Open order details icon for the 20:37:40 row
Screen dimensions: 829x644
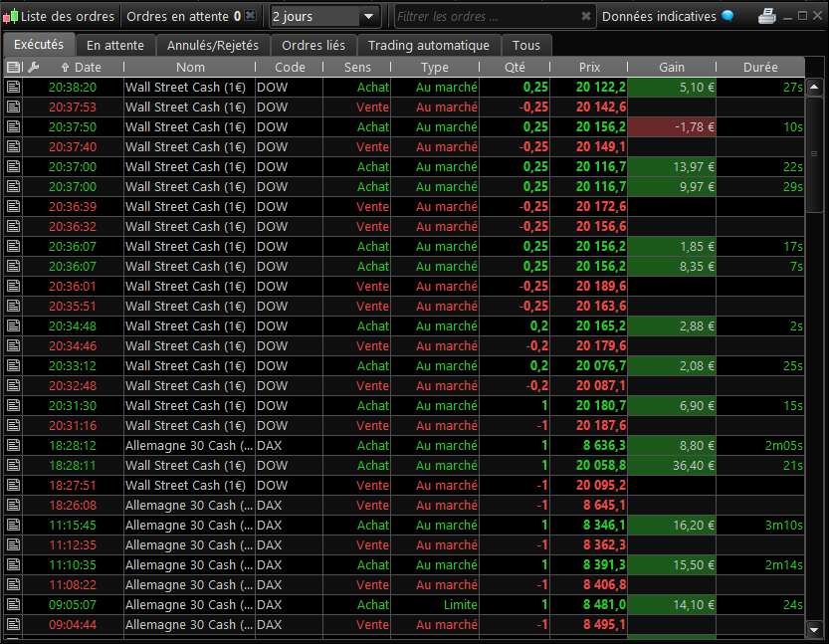13,147
